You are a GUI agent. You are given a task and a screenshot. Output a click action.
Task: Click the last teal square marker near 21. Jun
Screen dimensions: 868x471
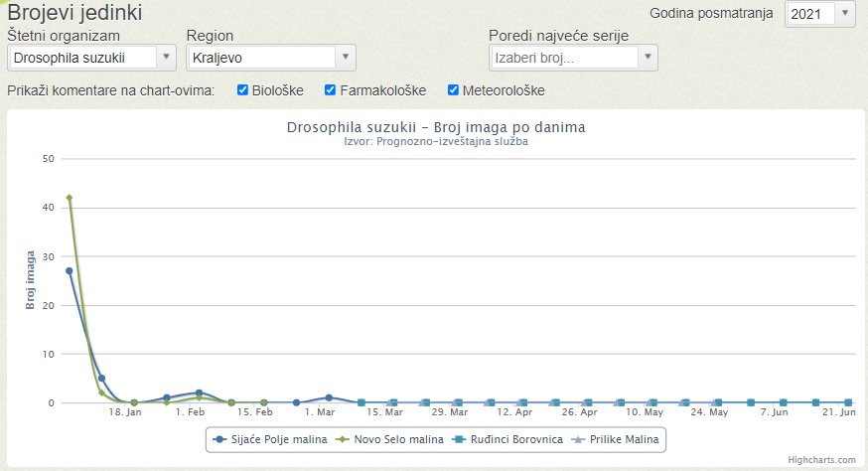click(x=847, y=402)
